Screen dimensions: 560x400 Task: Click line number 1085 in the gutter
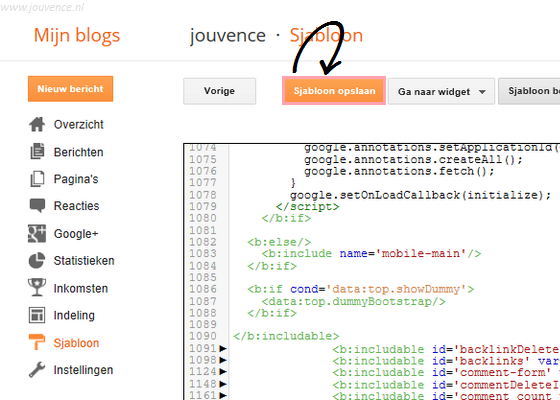click(202, 278)
